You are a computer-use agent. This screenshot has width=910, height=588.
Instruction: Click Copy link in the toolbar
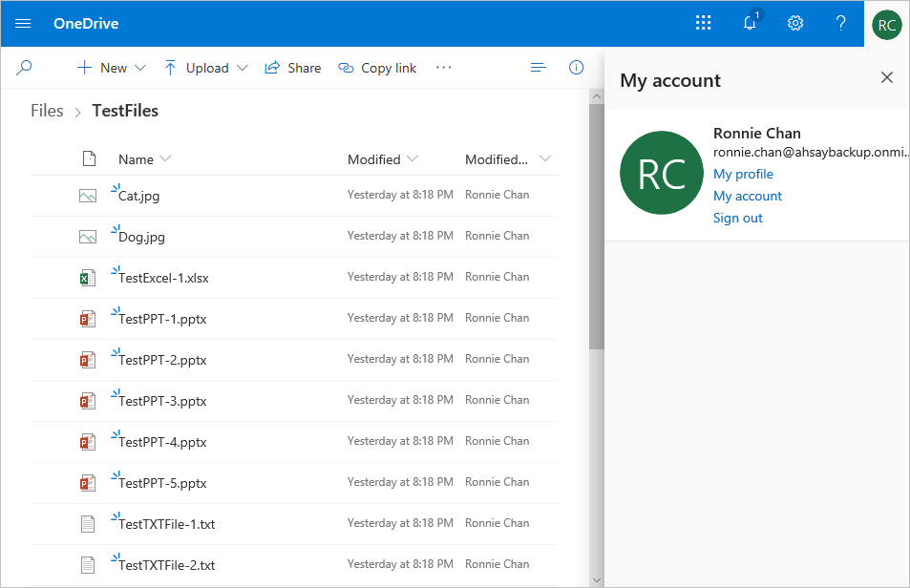(x=378, y=68)
